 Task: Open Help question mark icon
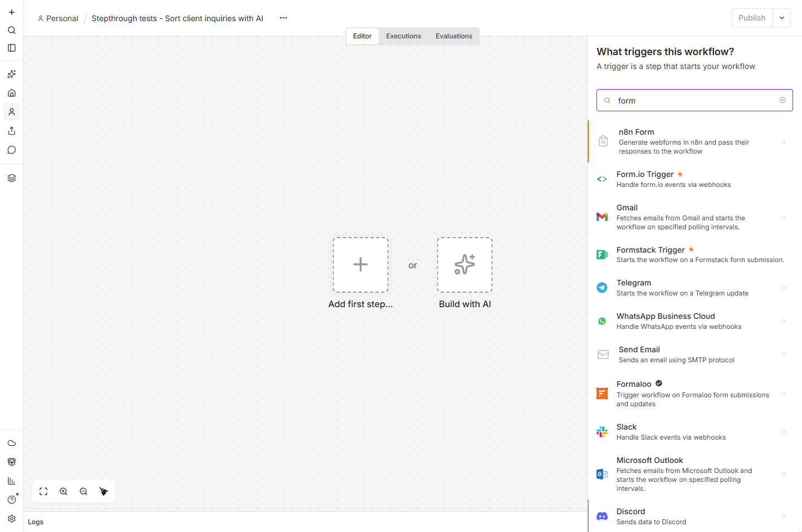point(12,500)
